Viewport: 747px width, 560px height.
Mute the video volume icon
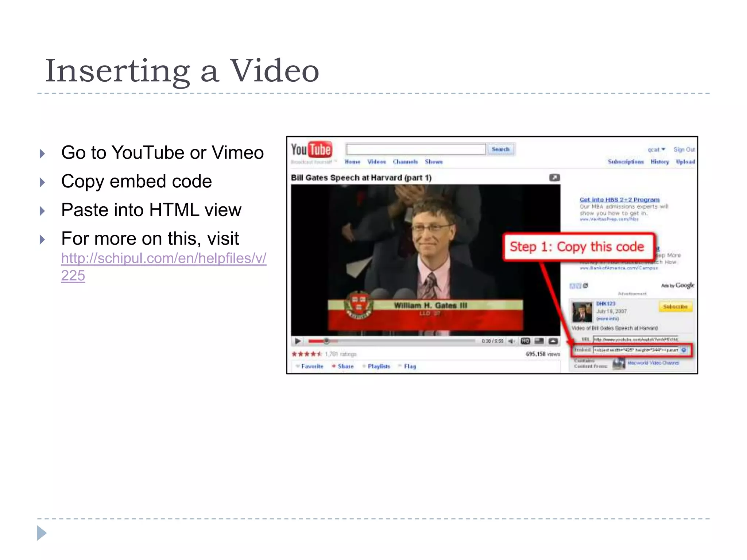coord(511,341)
